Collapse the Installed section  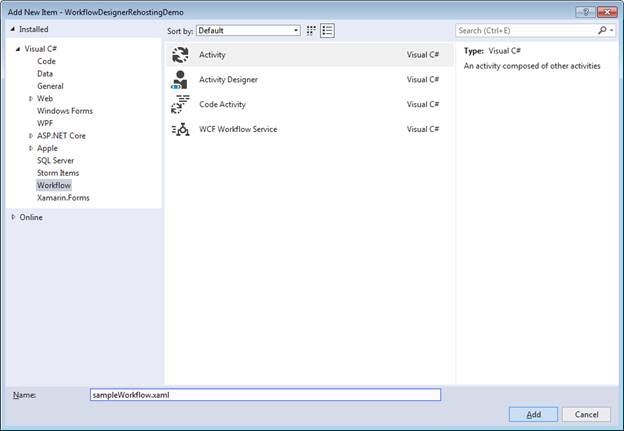(x=13, y=29)
